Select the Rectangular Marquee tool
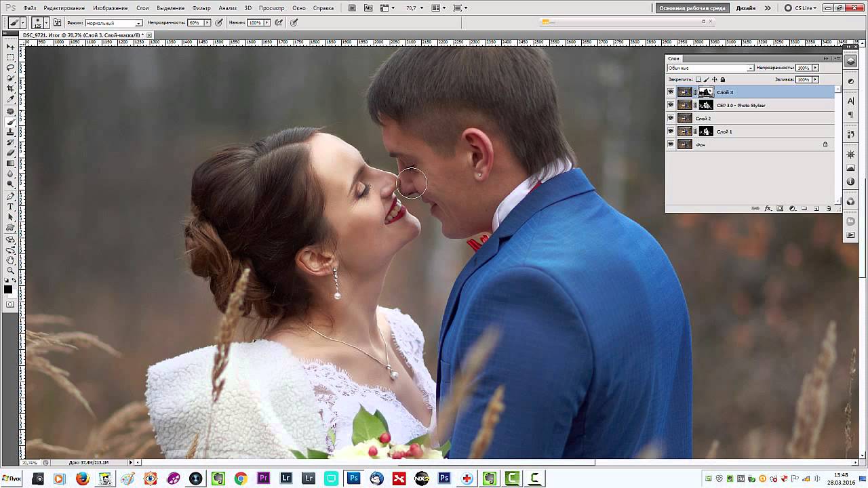This screenshot has width=868, height=488. (x=11, y=58)
